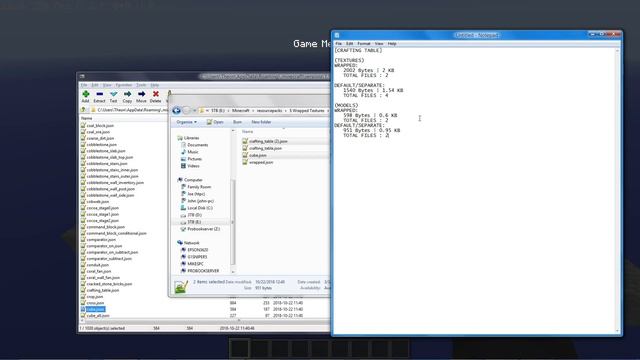
Task: Click the Extract icon in 7-Zip toolbar
Action: coord(99,94)
